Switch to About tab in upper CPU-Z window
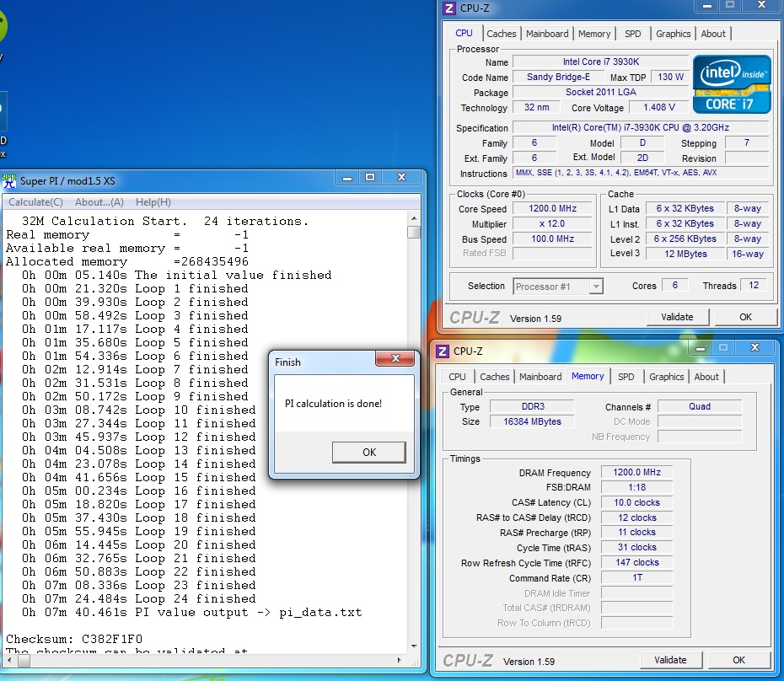 coord(713,34)
